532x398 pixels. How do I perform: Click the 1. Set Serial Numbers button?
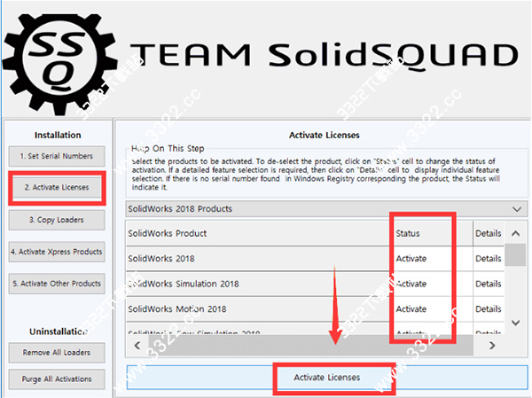[57, 156]
